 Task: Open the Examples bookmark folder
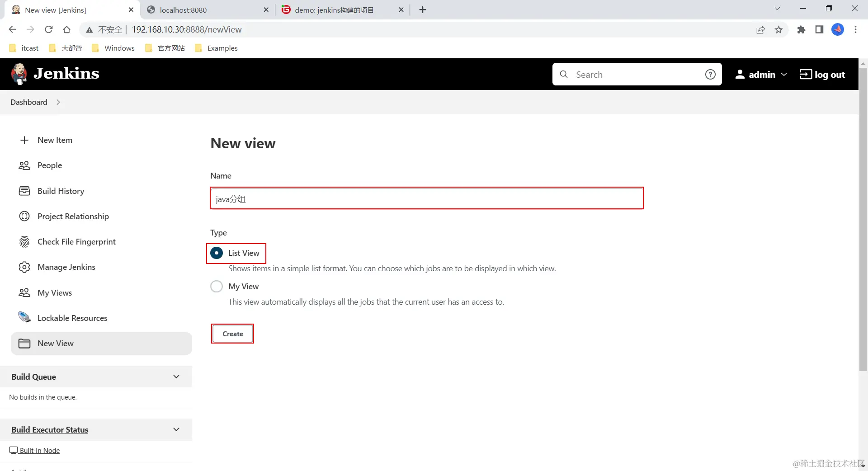point(216,48)
